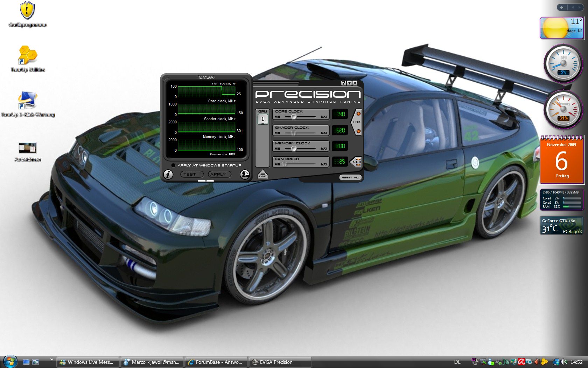
Task: Click the Windows Live Messenger tray icon
Action: (x=491, y=362)
